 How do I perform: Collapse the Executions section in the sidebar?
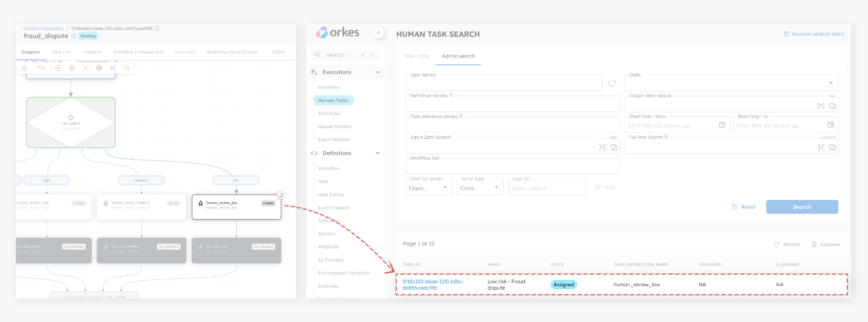click(x=378, y=72)
